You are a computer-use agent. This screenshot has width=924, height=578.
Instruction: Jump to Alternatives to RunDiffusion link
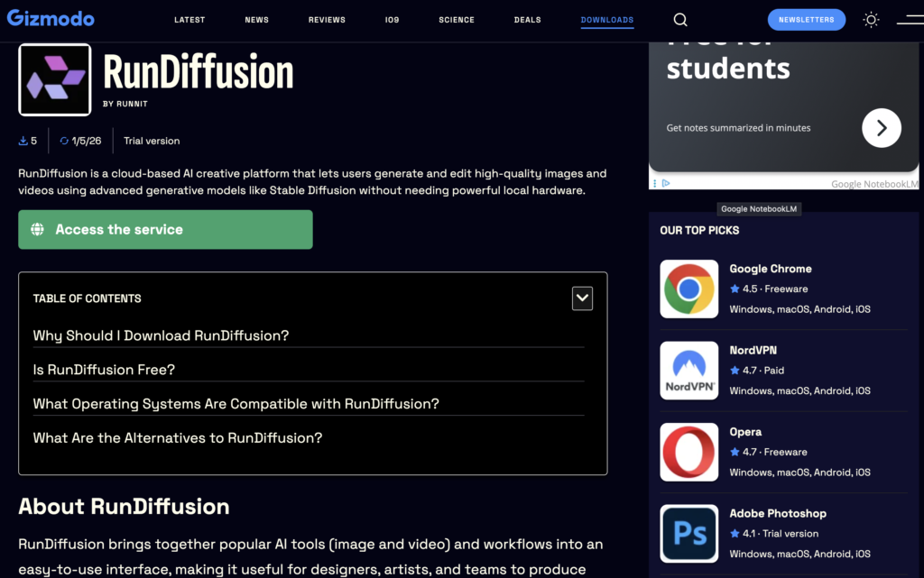pyautogui.click(x=178, y=438)
